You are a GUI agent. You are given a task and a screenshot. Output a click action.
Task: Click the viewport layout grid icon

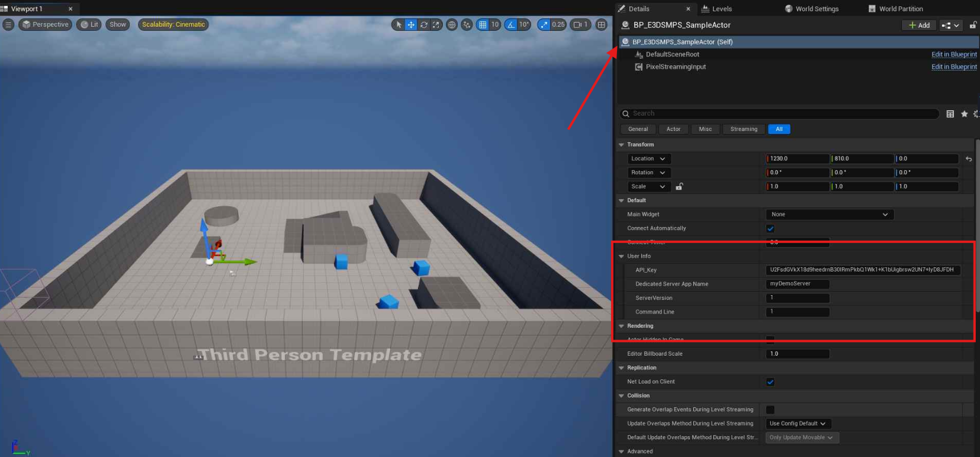click(x=602, y=25)
